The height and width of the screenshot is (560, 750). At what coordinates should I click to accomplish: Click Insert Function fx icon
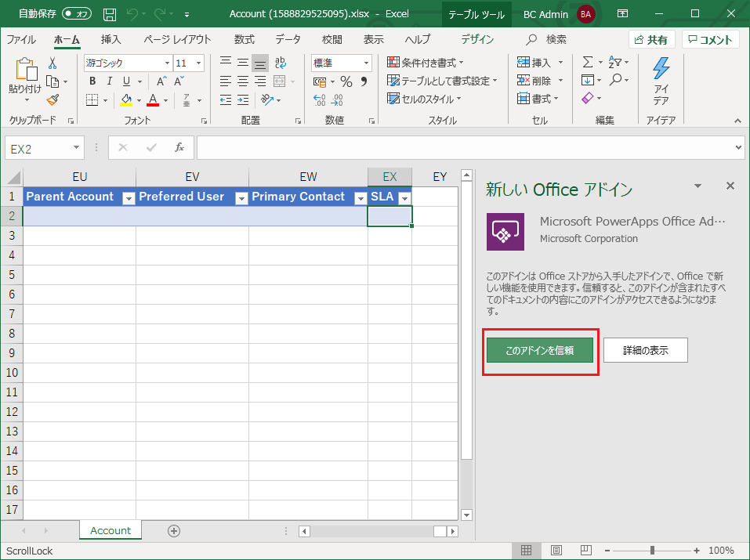pyautogui.click(x=179, y=148)
